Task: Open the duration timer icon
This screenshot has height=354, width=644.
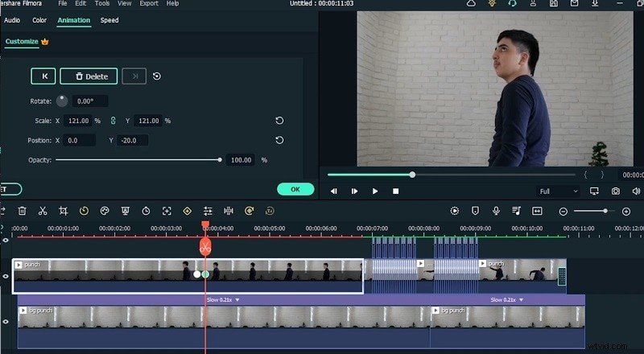Action: pyautogui.click(x=146, y=211)
